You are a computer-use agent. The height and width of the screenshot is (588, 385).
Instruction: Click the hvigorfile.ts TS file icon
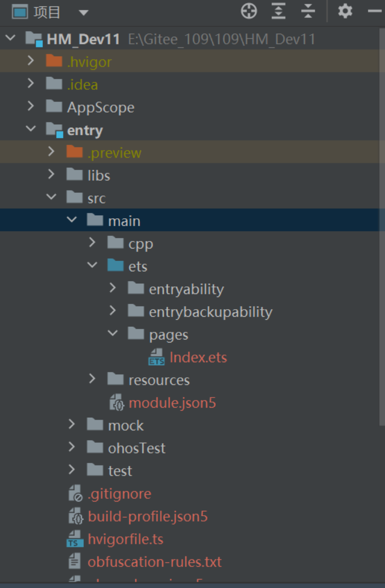[75, 539]
